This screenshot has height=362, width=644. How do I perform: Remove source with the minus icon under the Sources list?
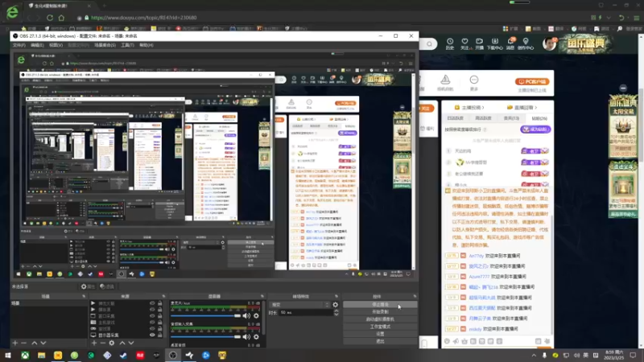point(103,343)
